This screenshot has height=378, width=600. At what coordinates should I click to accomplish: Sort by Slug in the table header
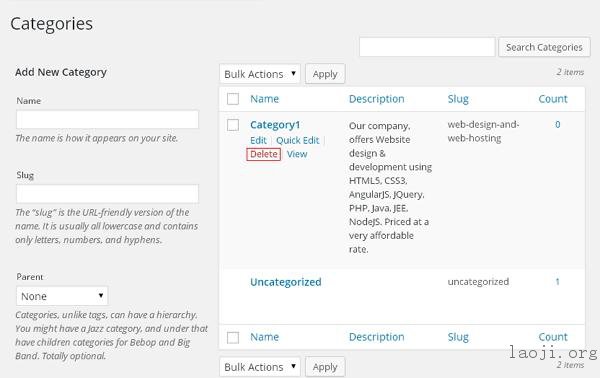[x=458, y=99]
